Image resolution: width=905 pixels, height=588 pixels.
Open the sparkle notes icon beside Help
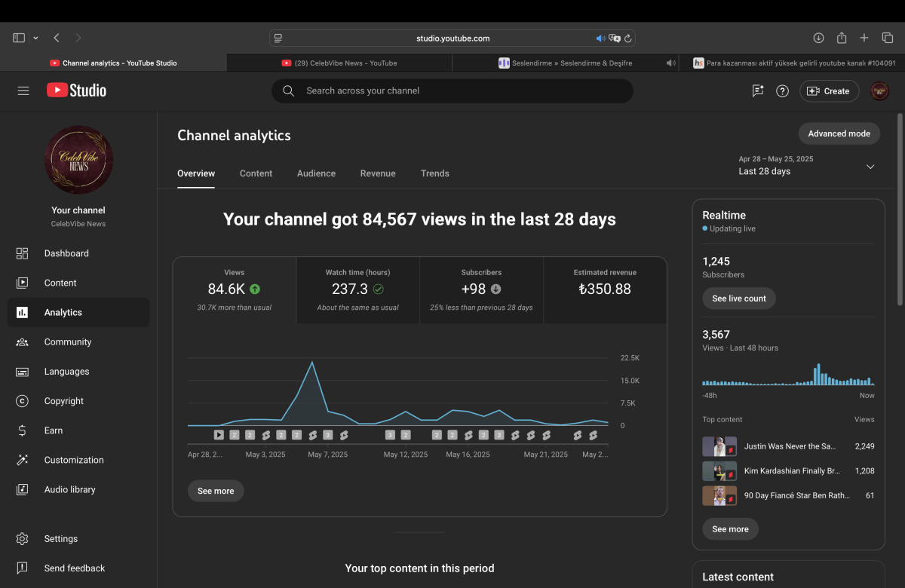(758, 90)
